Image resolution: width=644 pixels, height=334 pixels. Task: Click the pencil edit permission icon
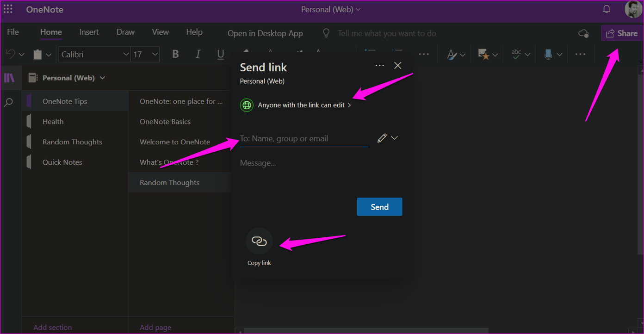click(382, 138)
